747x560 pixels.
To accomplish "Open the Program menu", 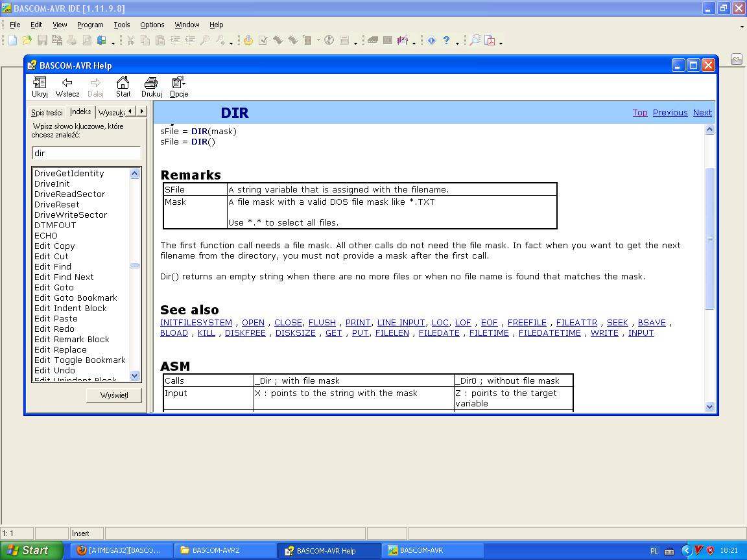I will (90, 25).
